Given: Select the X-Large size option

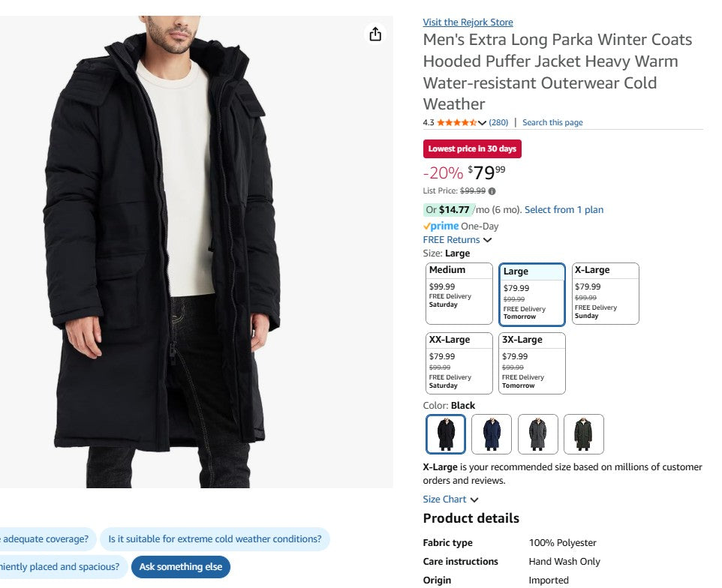Looking at the screenshot, I should [605, 293].
